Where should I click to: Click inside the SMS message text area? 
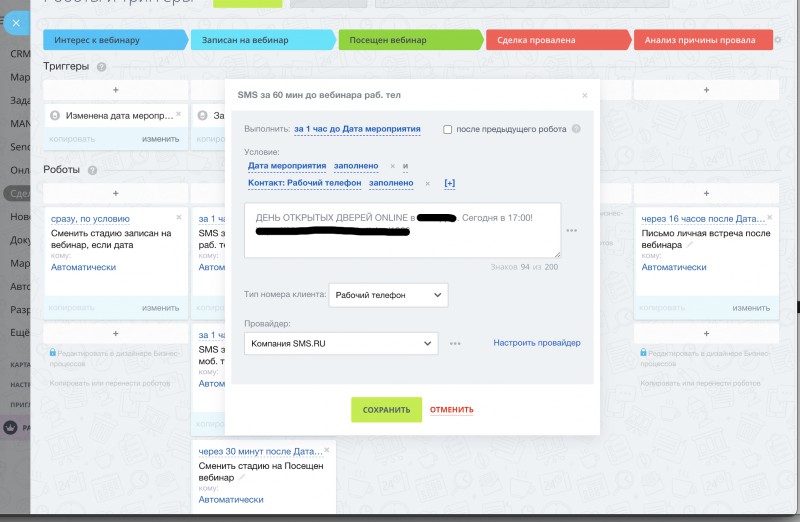point(403,230)
